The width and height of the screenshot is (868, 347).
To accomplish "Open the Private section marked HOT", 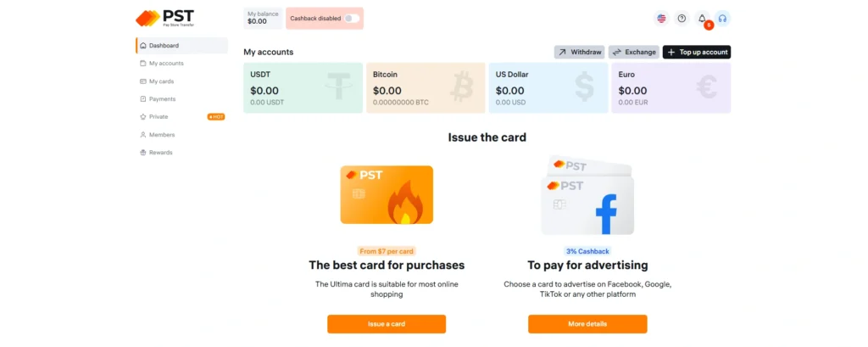I will [x=159, y=117].
